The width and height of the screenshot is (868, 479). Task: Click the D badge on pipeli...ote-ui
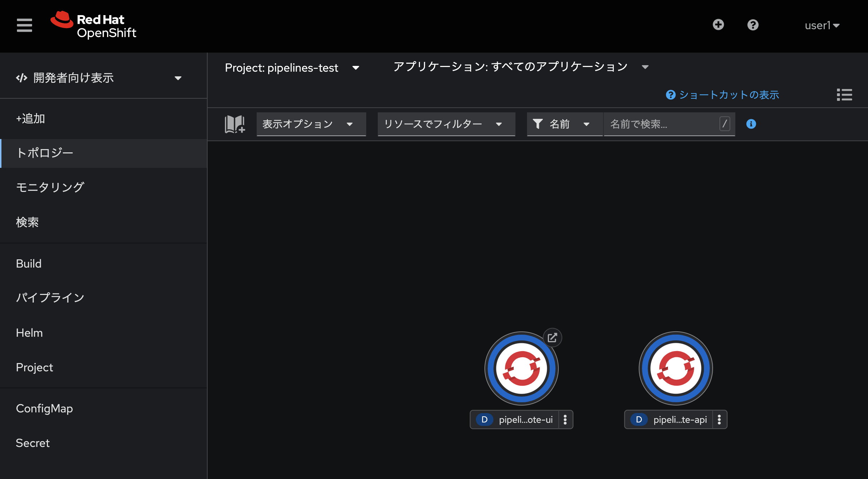484,420
